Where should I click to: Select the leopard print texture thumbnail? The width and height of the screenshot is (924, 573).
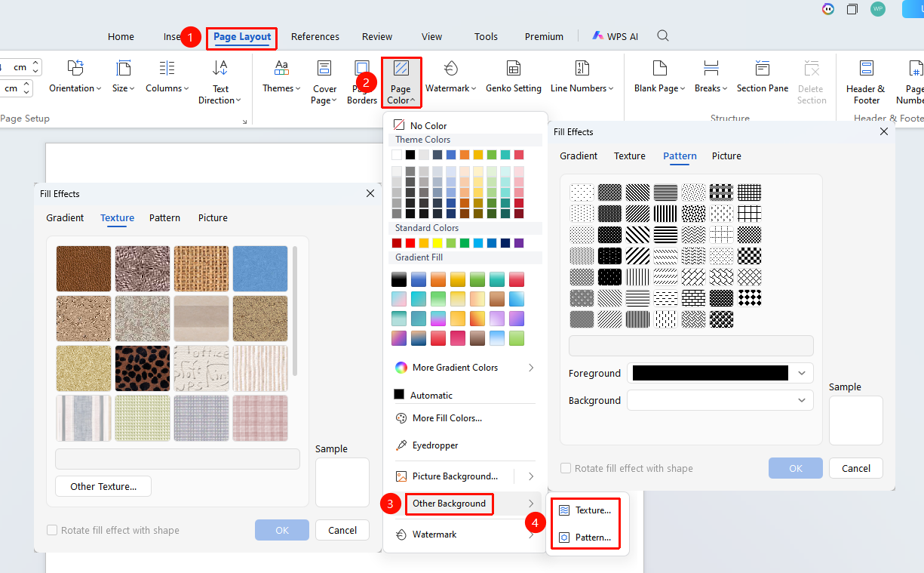pos(143,368)
